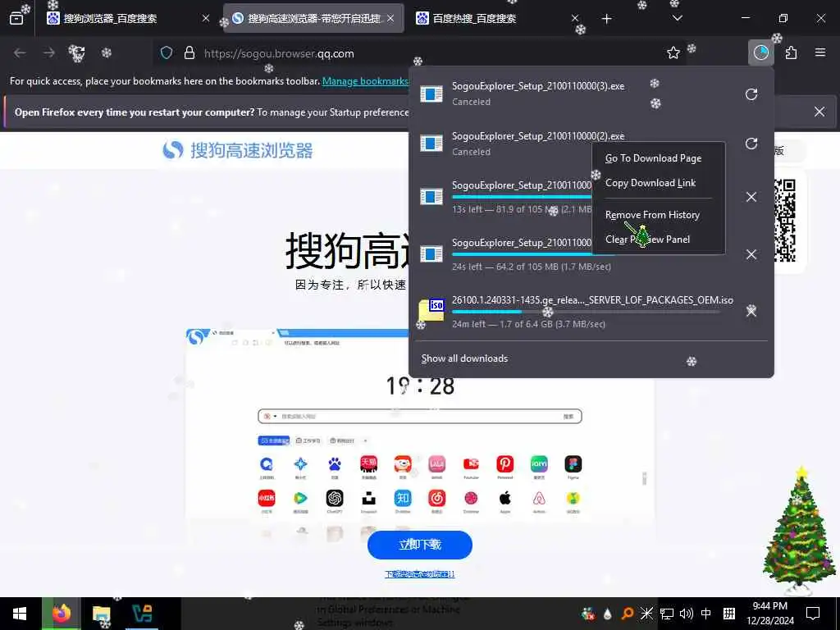Click file icon of canceled (2).exe download
This screenshot has width=840, height=630.
tap(431, 144)
